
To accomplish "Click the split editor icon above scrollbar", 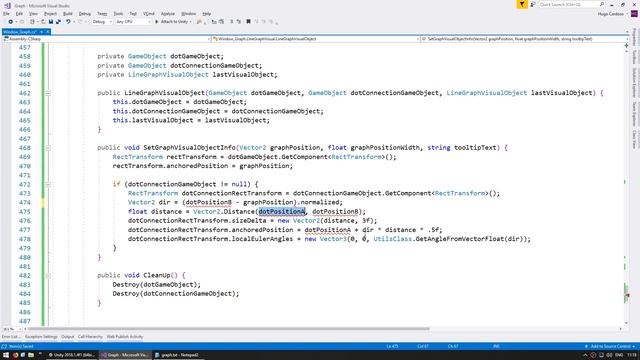I will (626, 45).
